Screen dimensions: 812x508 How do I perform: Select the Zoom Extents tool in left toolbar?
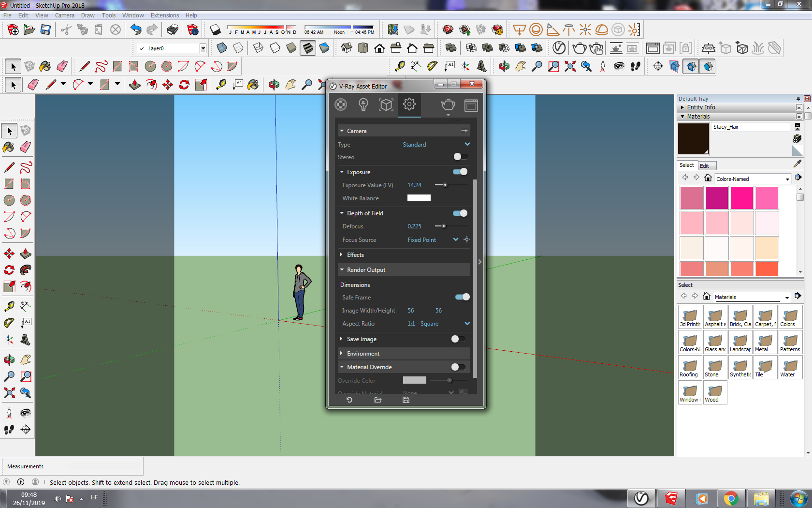pyautogui.click(x=9, y=392)
